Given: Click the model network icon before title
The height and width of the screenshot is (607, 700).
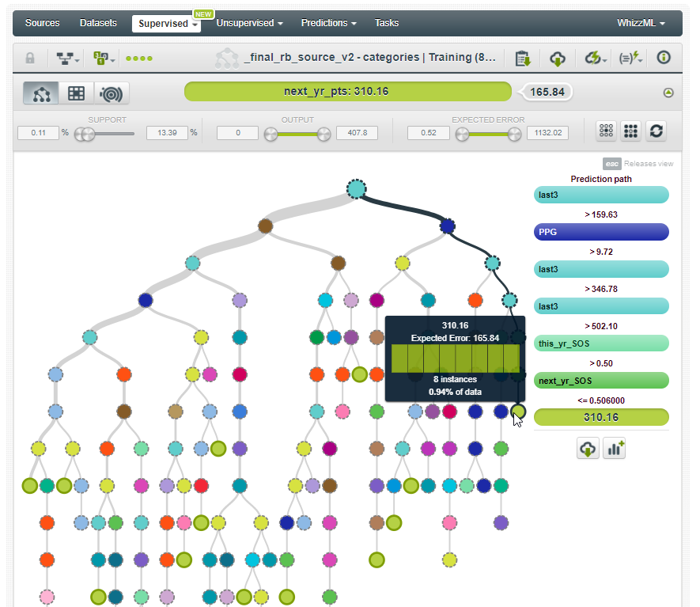Looking at the screenshot, I should point(227,59).
